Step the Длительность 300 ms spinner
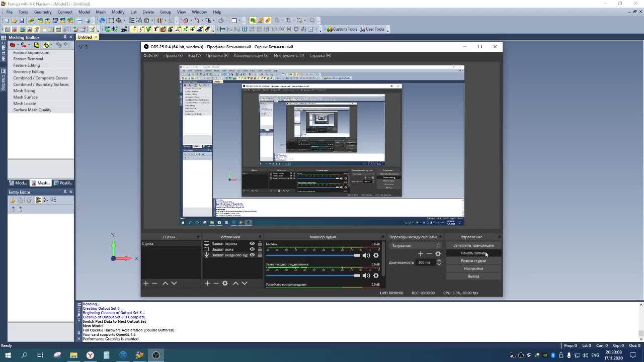Viewport: 644px width, 362px height. 439,262
